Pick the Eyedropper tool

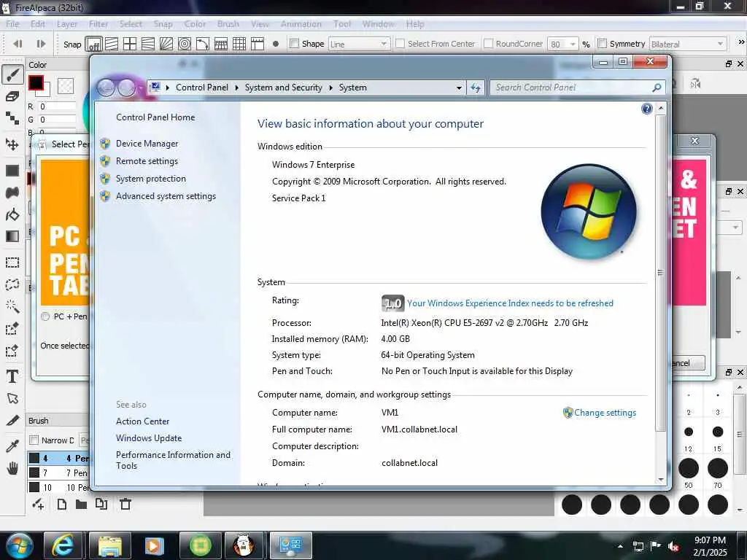(x=12, y=446)
